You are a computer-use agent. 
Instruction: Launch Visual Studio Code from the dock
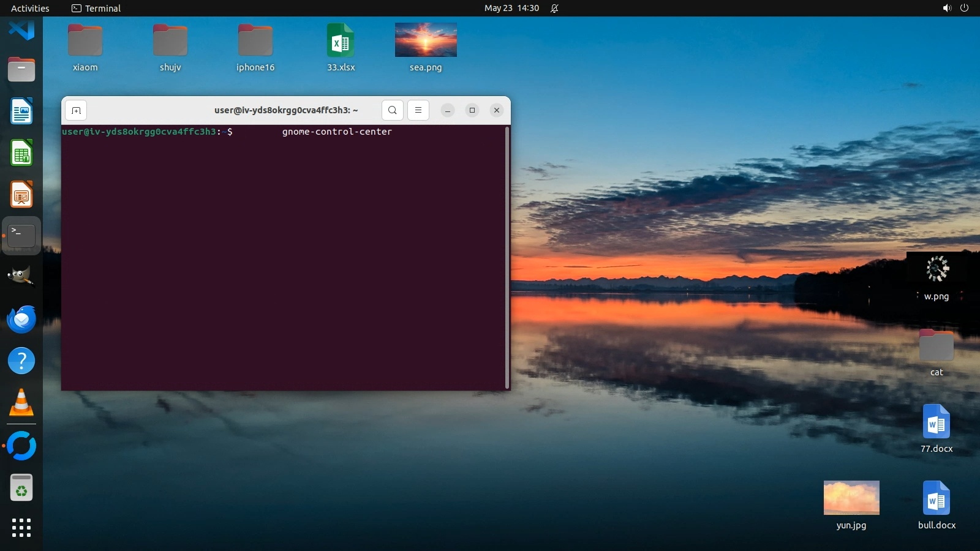[x=21, y=29]
